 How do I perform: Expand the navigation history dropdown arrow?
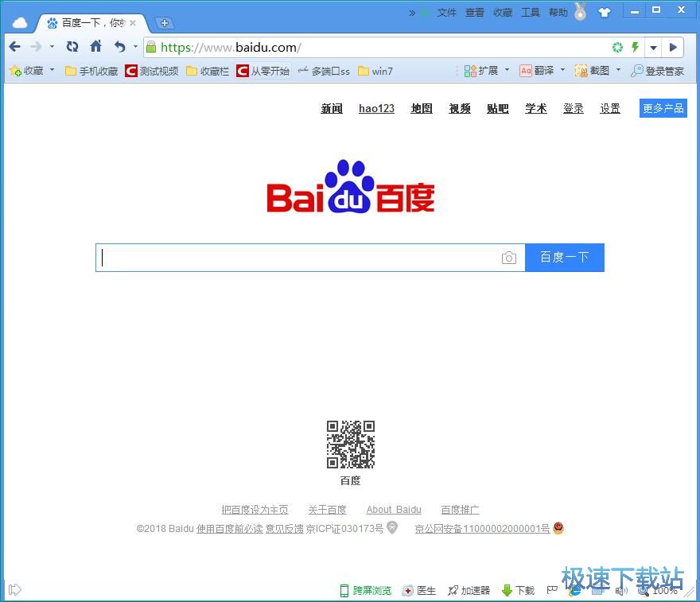(x=52, y=46)
